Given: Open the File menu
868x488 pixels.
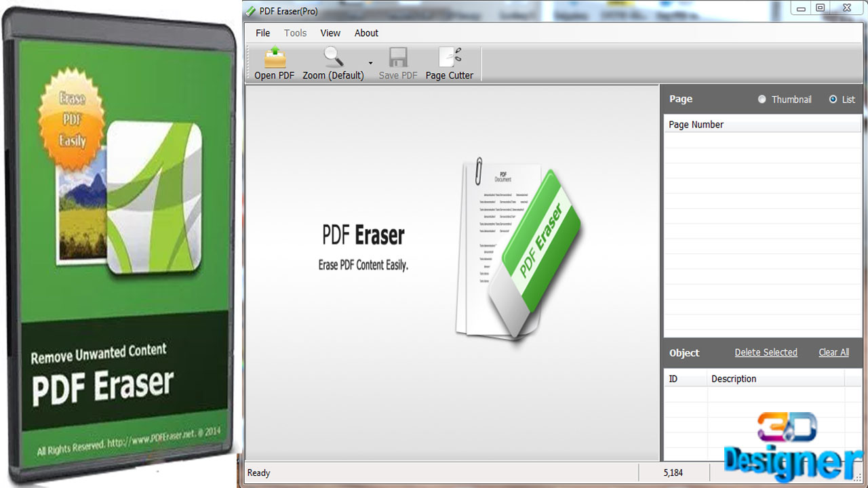Looking at the screenshot, I should [x=263, y=33].
